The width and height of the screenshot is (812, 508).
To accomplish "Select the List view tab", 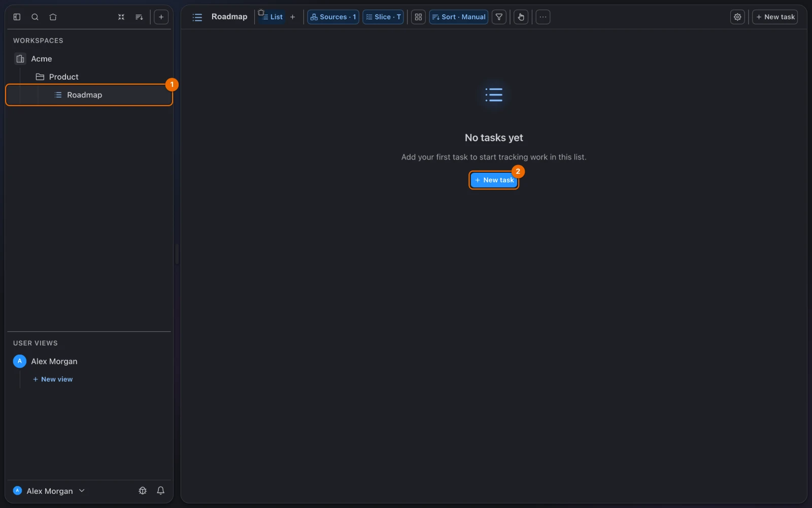I will pos(273,17).
